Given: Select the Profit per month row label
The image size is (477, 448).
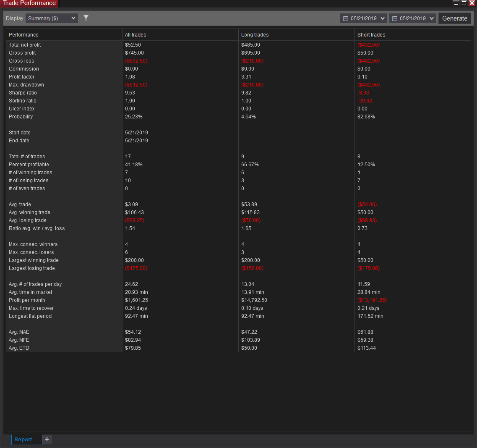Looking at the screenshot, I should pyautogui.click(x=27, y=300).
